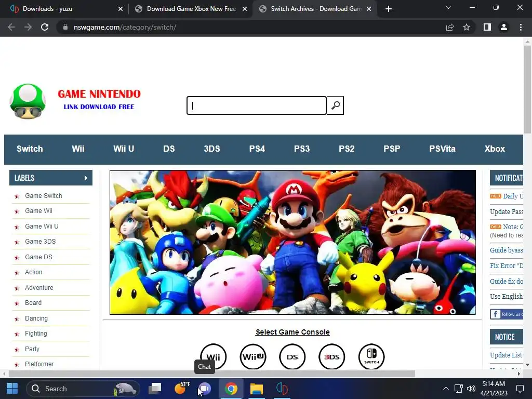Open the DS console circle icon
Viewport: 532px width, 399px height.
(292, 356)
